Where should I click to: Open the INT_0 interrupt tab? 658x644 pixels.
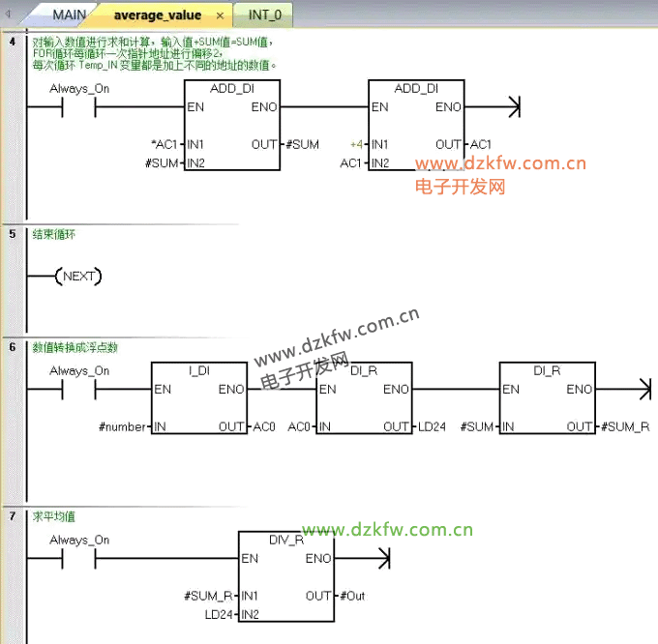(x=264, y=15)
